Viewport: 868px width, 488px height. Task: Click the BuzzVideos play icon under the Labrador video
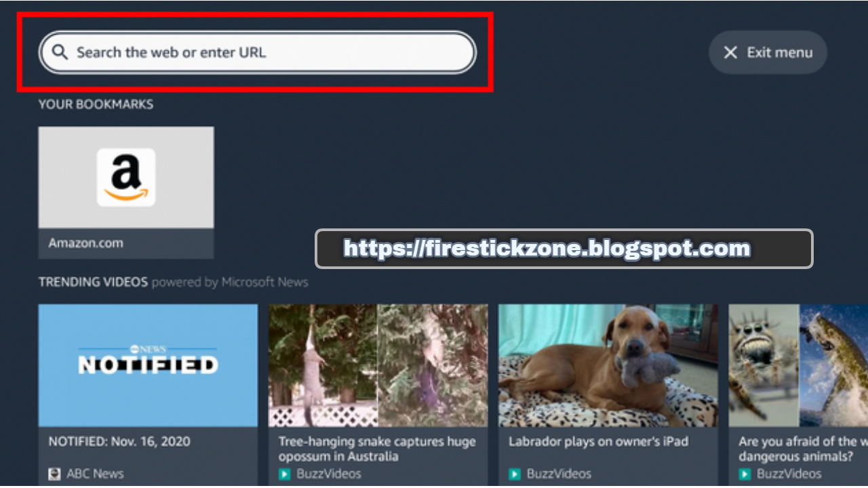coord(515,474)
